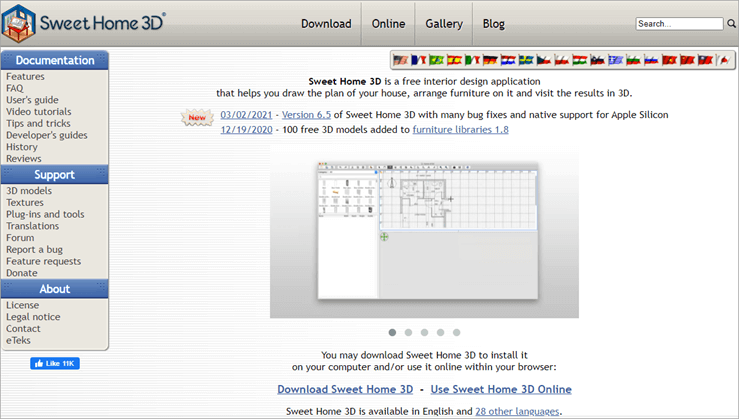Click the Facebook Like button
Screen dimensions: 739x419
55,364
